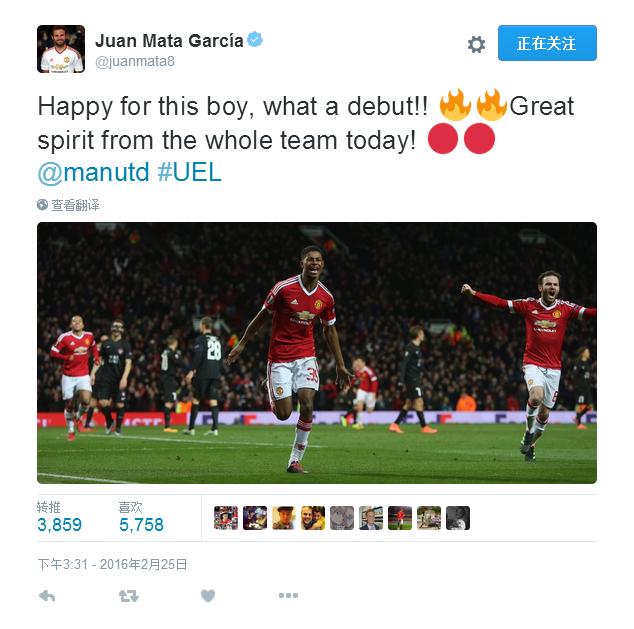
Task: Click the globe icon beside 查看翻译
Action: [42, 205]
